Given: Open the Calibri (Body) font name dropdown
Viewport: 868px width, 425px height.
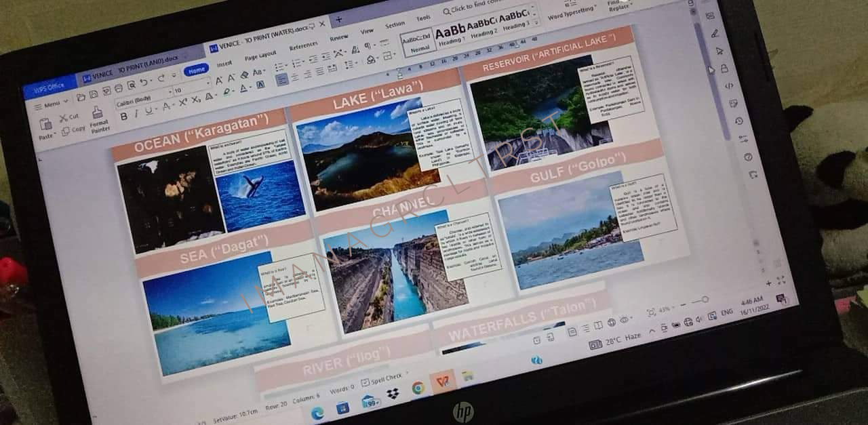Looking at the screenshot, I should [x=144, y=100].
